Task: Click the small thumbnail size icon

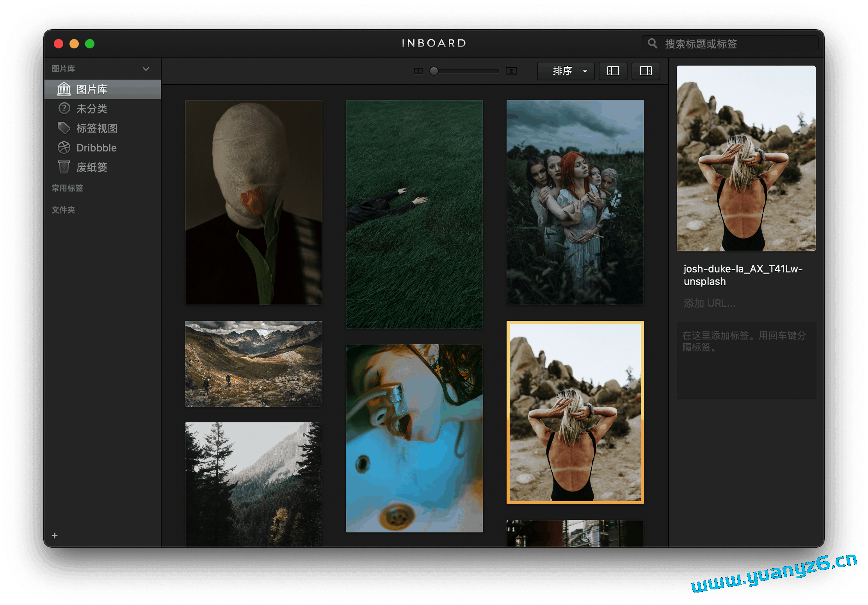Action: click(418, 71)
